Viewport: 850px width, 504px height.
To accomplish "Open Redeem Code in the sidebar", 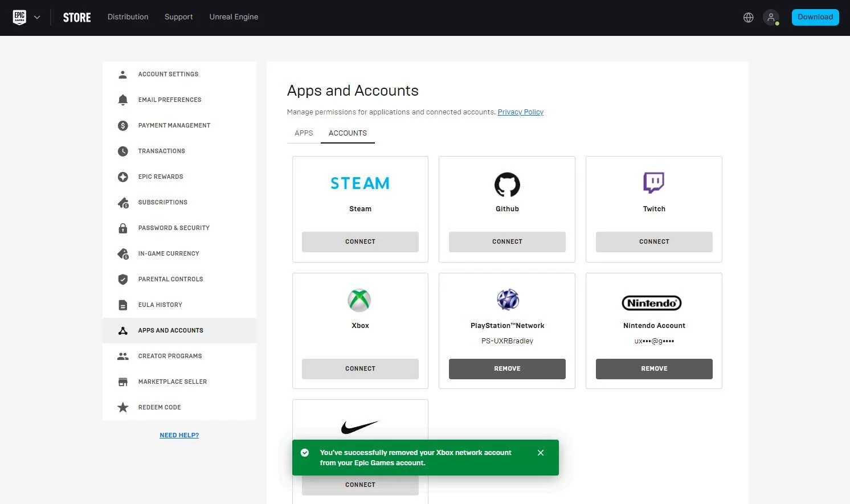I will pyautogui.click(x=179, y=408).
